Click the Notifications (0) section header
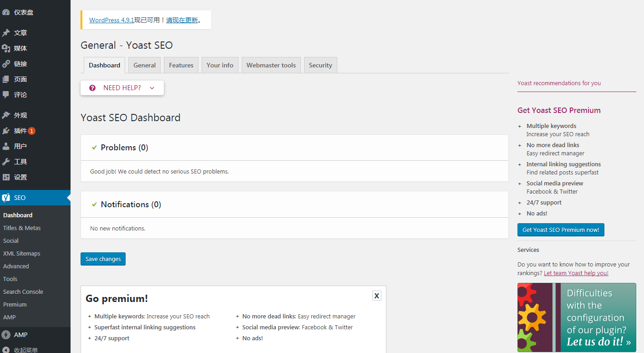644x353 pixels. (x=294, y=205)
